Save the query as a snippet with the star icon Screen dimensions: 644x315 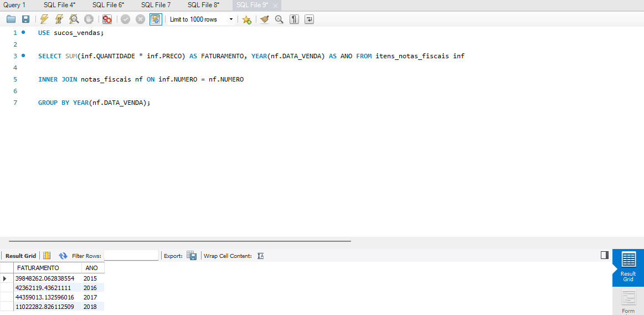[x=246, y=19]
